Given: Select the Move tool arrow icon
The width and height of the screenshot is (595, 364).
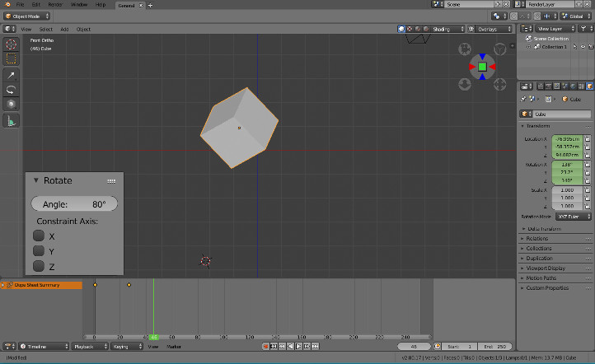Looking at the screenshot, I should (11, 76).
